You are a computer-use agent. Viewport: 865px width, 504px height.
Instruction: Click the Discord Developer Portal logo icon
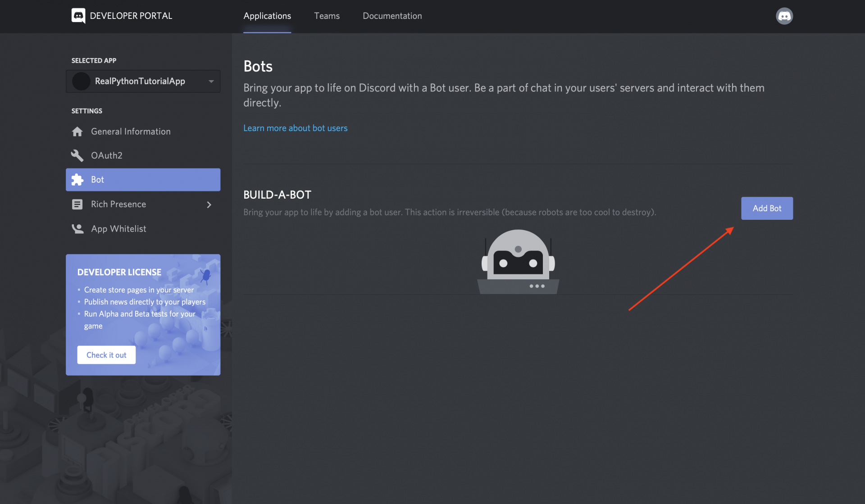78,16
